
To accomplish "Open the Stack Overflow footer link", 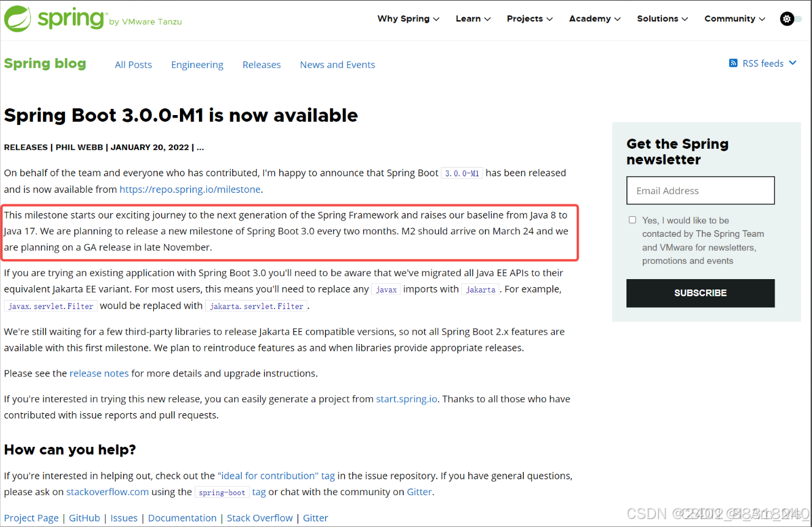I will 260,518.
